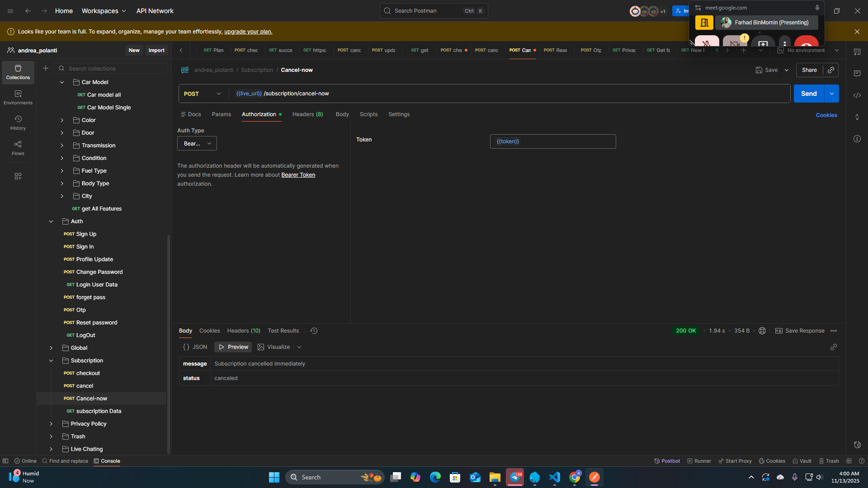Open the response history clock icon
Viewport: 868px width, 488px height.
tap(314, 331)
